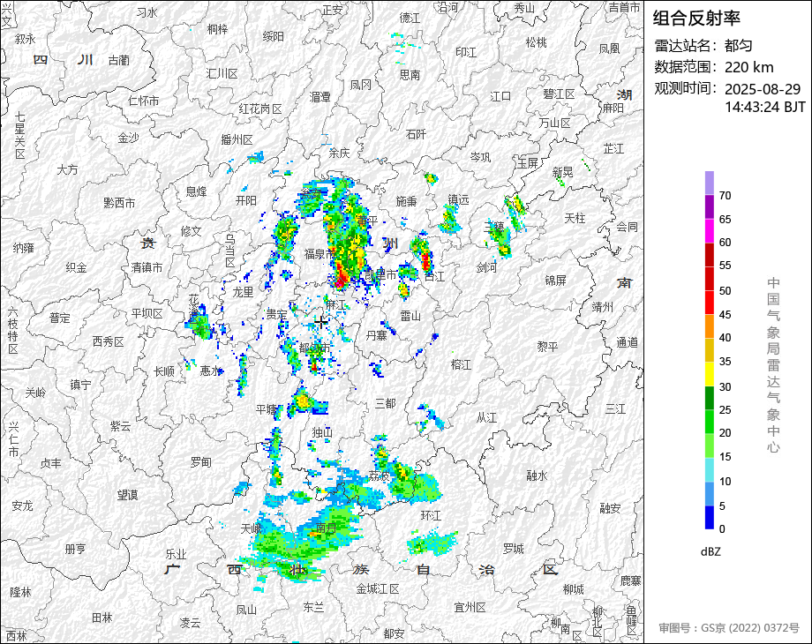Image resolution: width=812 pixels, height=644 pixels.
Task: Click the 融水 map label
Action: click(537, 476)
